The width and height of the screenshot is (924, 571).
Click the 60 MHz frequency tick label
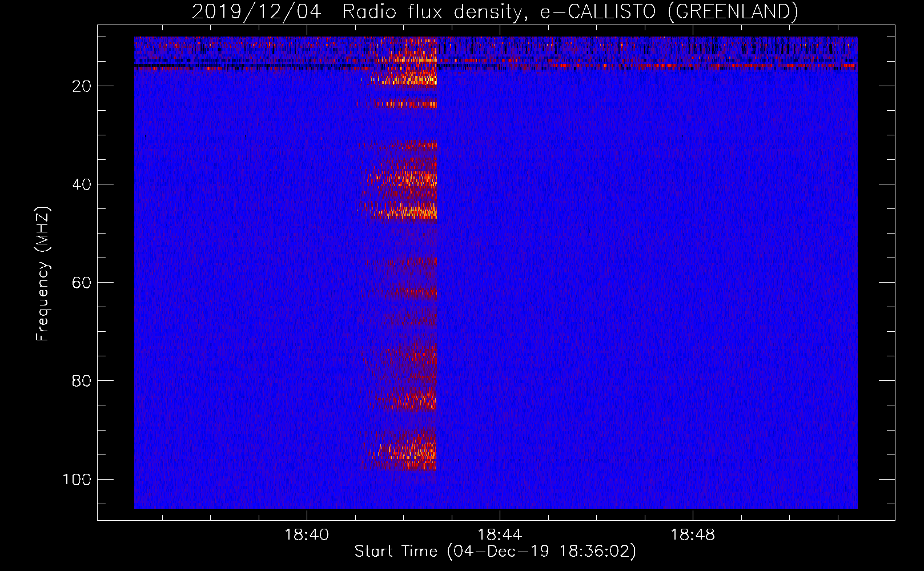82,283
